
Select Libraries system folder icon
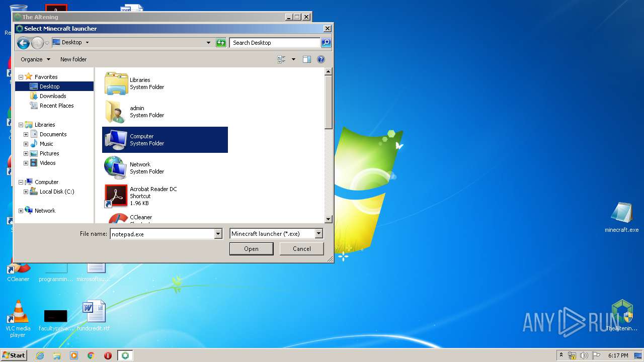point(116,83)
